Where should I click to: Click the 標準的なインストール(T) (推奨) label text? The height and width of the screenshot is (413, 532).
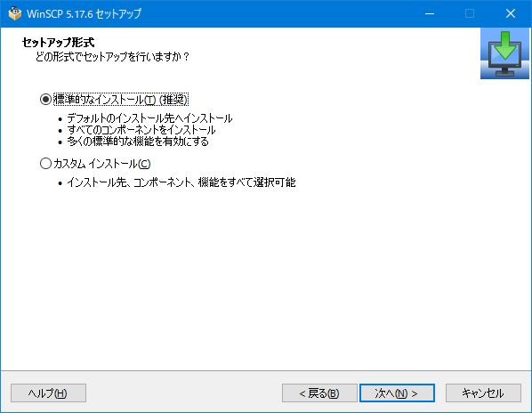(x=120, y=100)
